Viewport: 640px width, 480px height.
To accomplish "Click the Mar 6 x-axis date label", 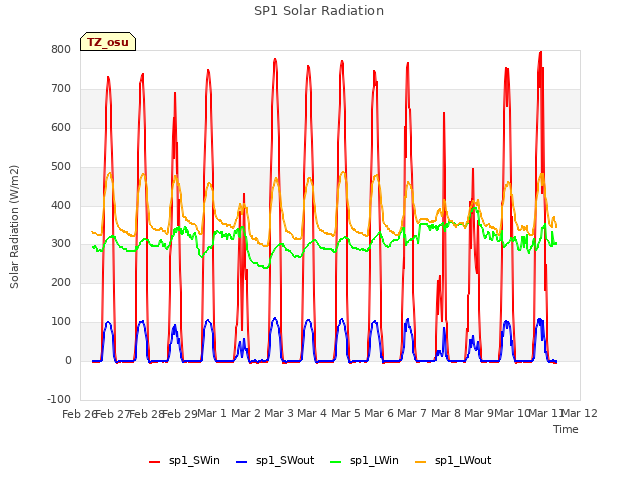I will (x=379, y=413).
